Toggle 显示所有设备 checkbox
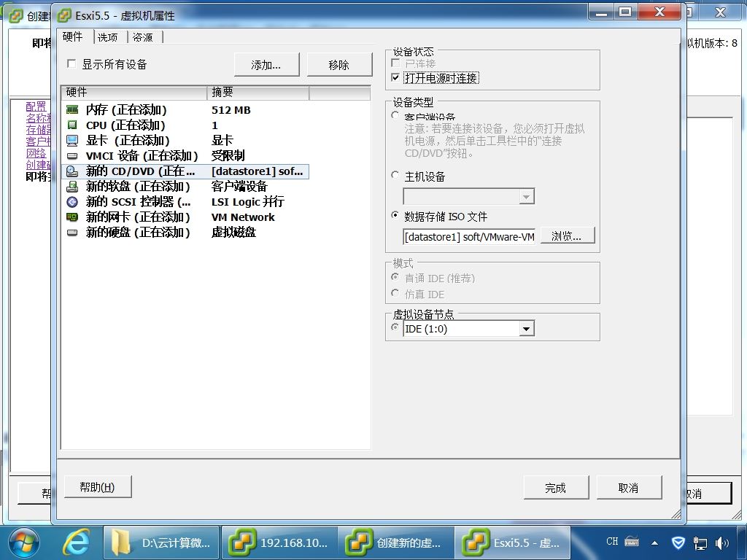The height and width of the screenshot is (560, 747). [x=72, y=64]
